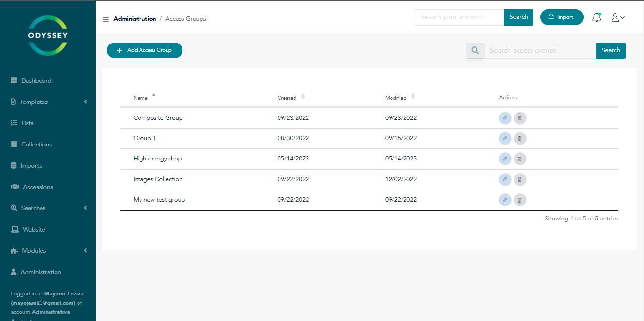644x321 pixels.
Task: Toggle the hamburger sidebar menu
Action: (x=106, y=19)
